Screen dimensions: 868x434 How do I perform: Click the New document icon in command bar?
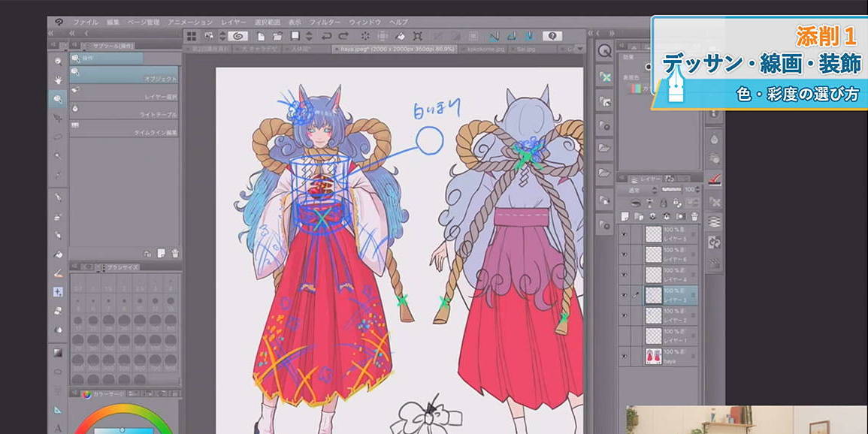[x=262, y=37]
